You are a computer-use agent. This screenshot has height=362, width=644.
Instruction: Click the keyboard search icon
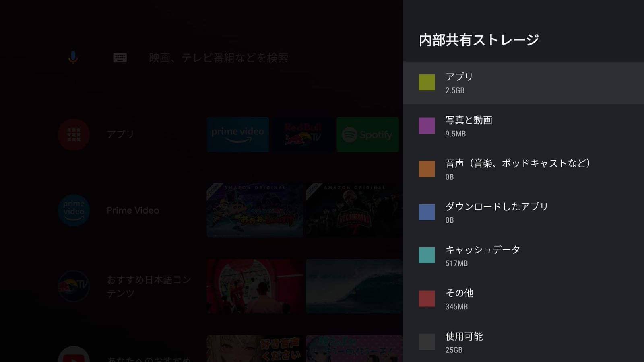click(x=120, y=58)
